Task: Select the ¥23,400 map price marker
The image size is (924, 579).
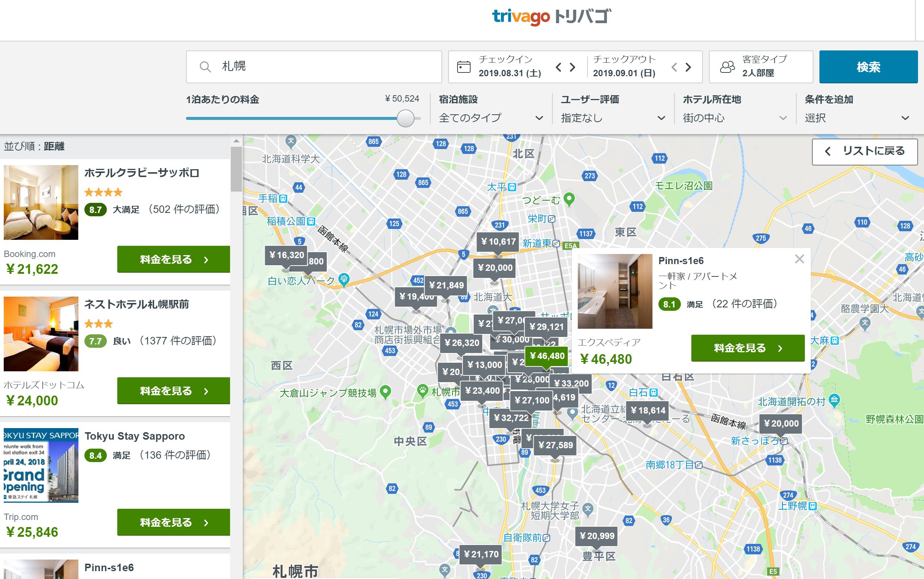Action: pyautogui.click(x=481, y=391)
